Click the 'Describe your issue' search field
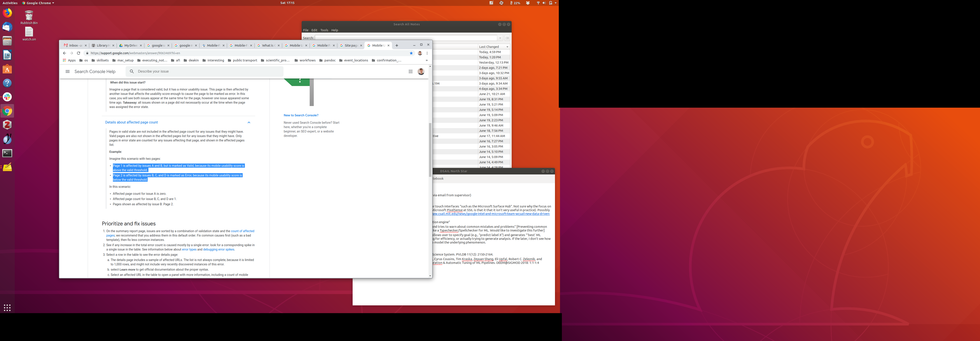 (x=205, y=71)
